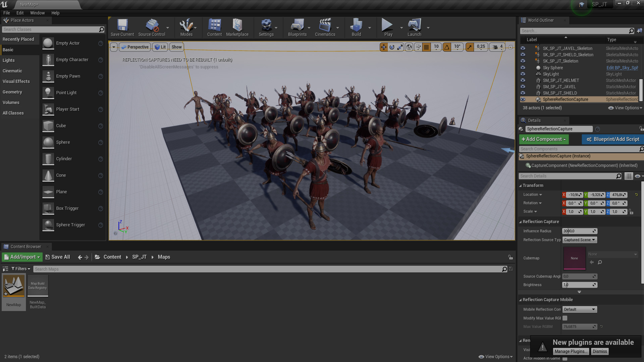Toggle the Modify Max Value RGBM checkbox

tap(565, 318)
